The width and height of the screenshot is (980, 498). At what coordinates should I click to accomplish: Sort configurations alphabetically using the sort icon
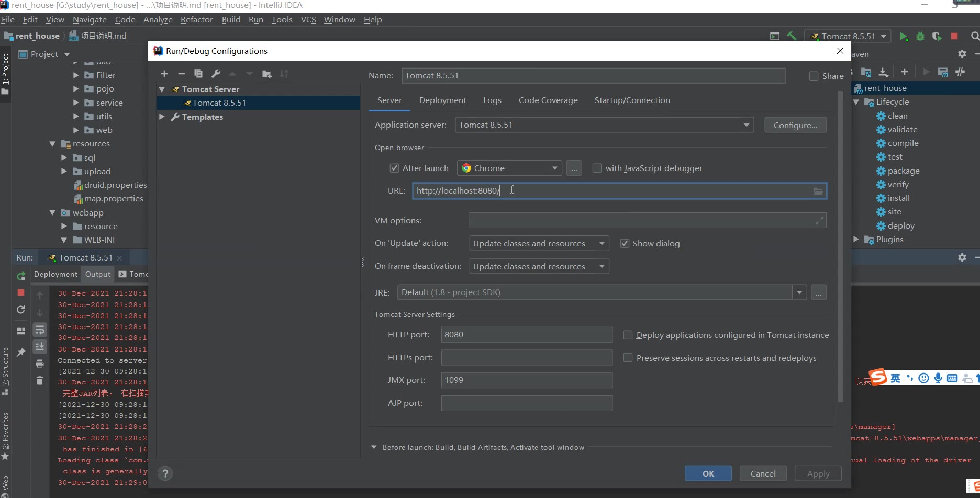click(x=284, y=74)
